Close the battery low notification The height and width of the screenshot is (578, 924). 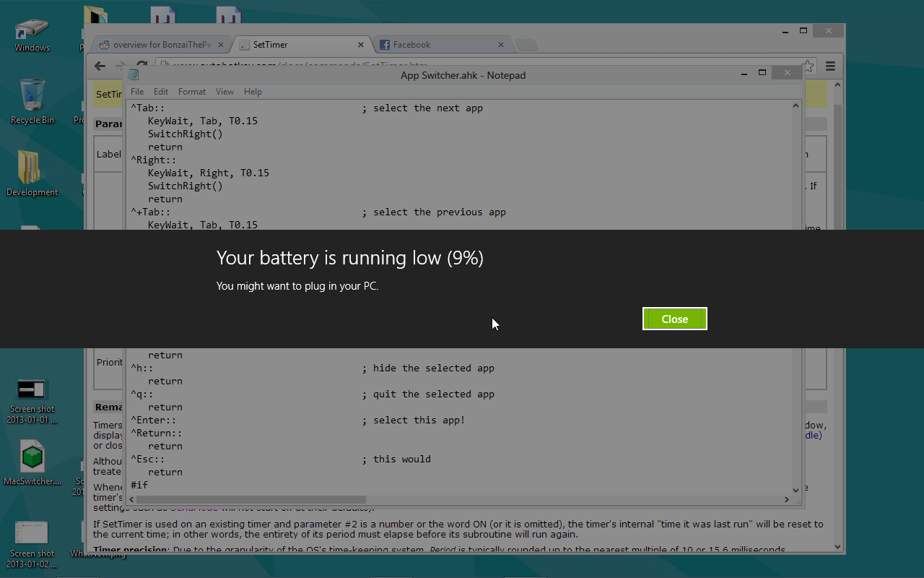pos(674,319)
